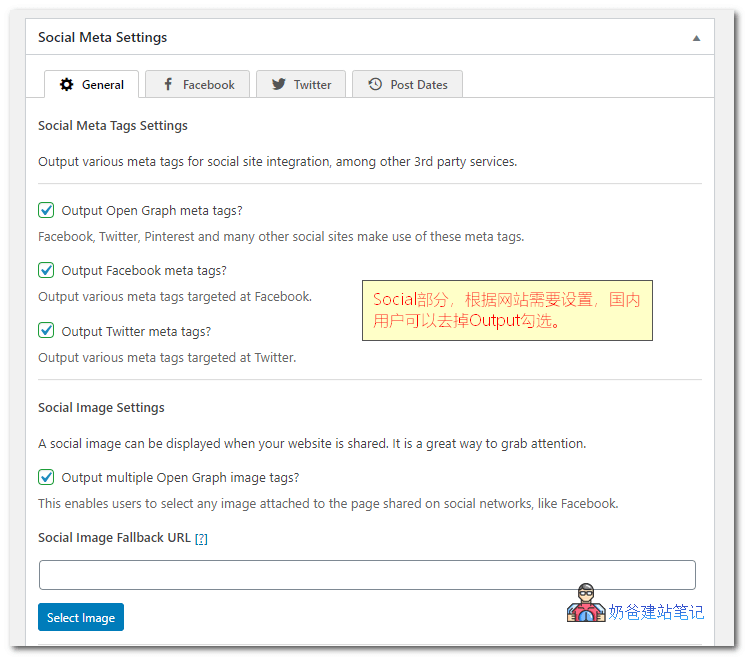Toggle Output multiple Open Graph image tags

46,477
